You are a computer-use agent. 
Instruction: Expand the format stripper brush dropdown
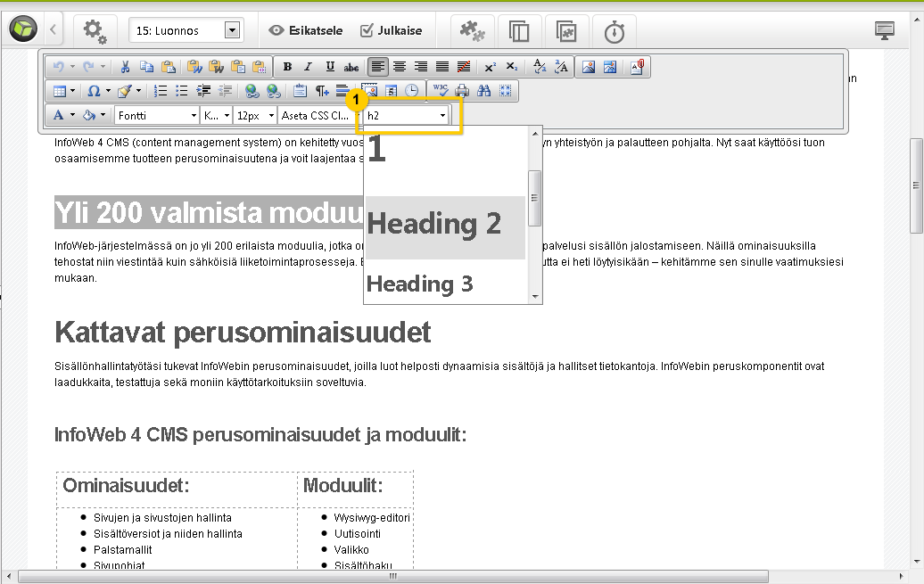coord(138,91)
